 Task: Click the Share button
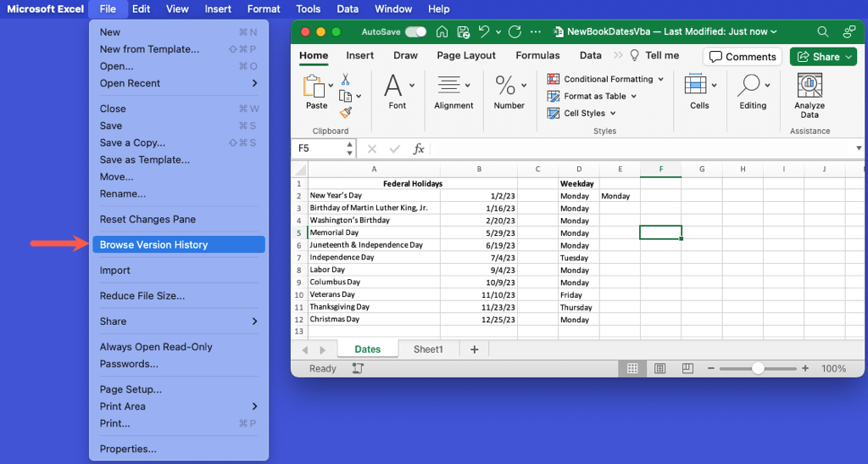(x=822, y=57)
